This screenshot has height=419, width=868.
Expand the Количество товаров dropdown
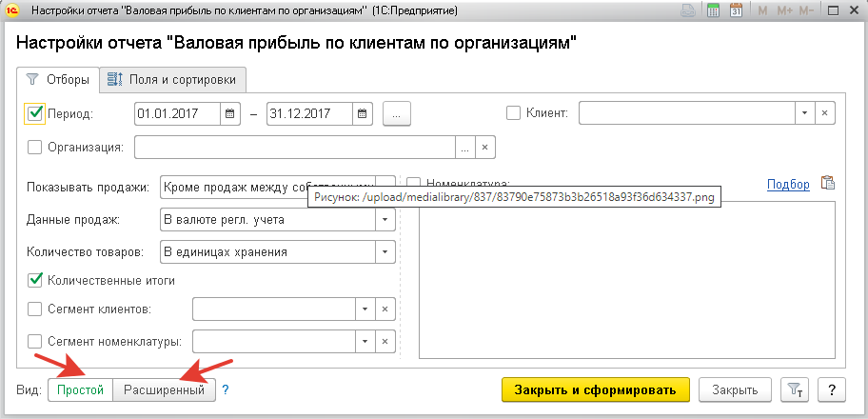385,252
